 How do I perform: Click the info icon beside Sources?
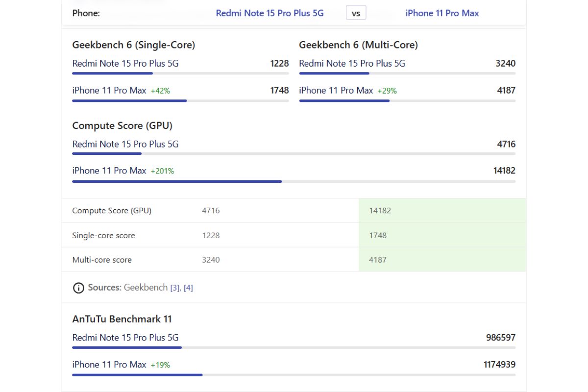(x=78, y=288)
